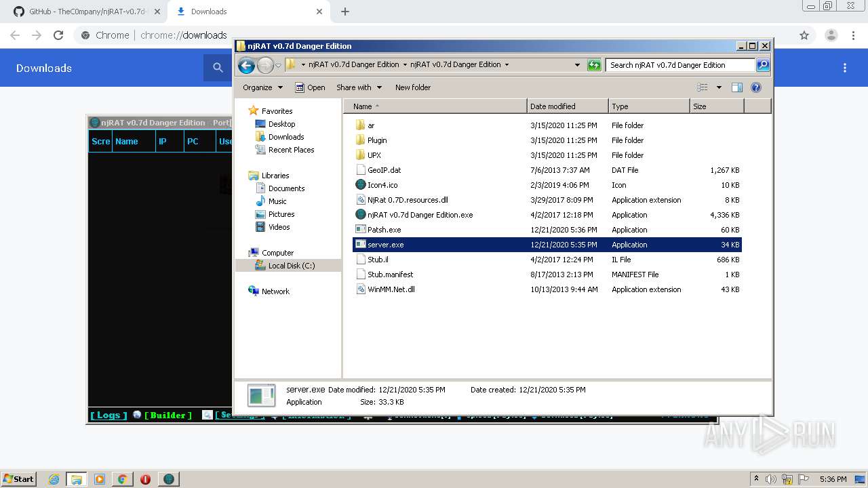868x488 pixels.
Task: Sort files by the Name column
Action: 435,106
